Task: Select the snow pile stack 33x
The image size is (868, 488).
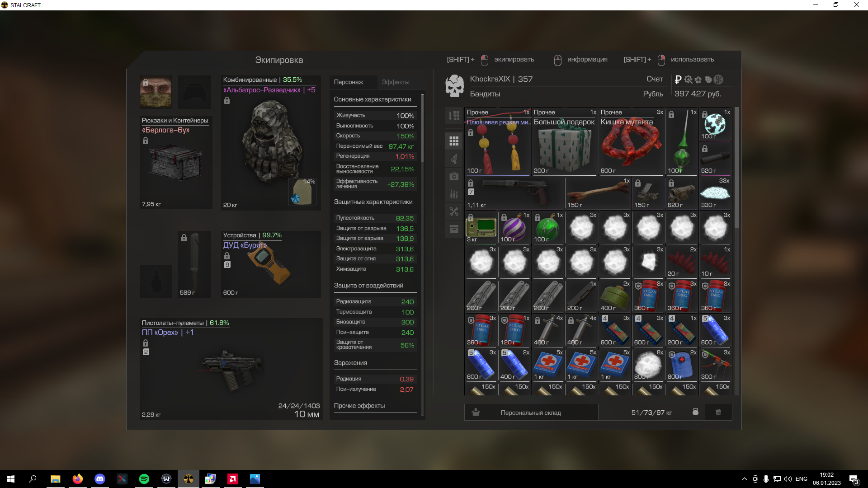Action: tap(715, 193)
